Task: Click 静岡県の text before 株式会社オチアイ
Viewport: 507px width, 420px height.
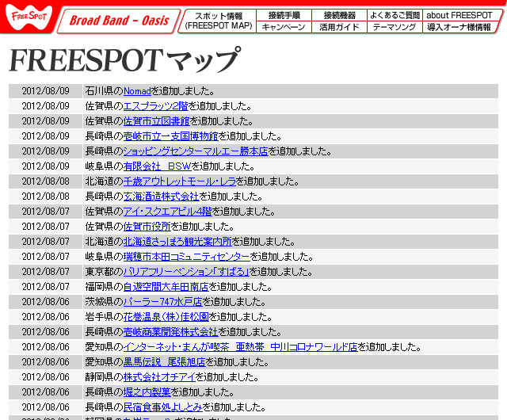Action: tap(105, 377)
